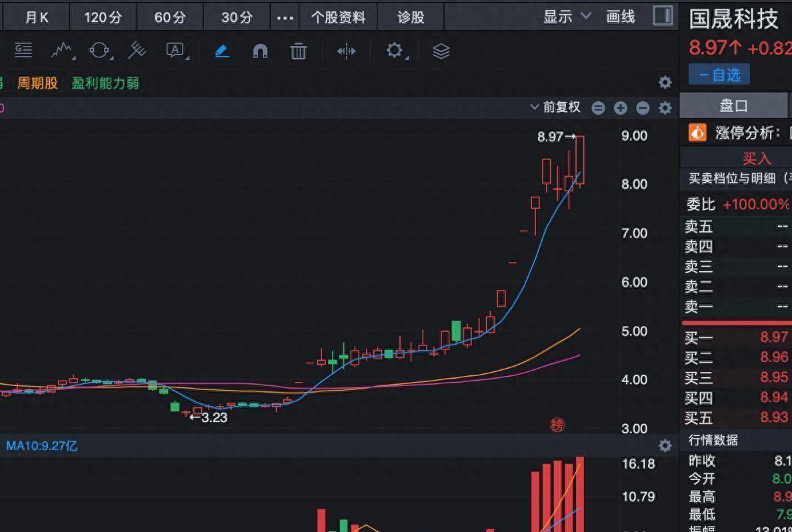Click the zoom in plus icon
Viewport: 792px width, 532px height.
pyautogui.click(x=621, y=107)
